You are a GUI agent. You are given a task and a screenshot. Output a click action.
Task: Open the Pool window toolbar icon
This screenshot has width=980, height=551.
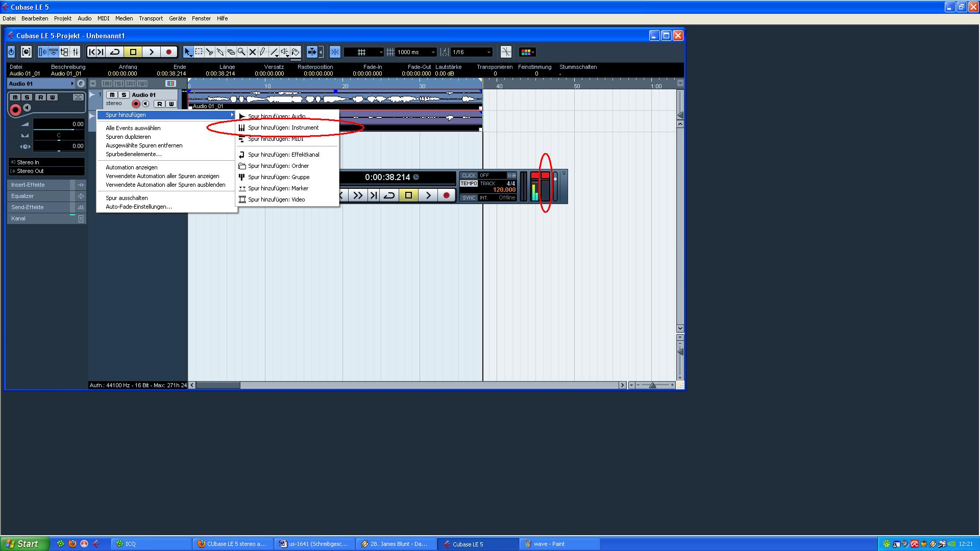64,52
